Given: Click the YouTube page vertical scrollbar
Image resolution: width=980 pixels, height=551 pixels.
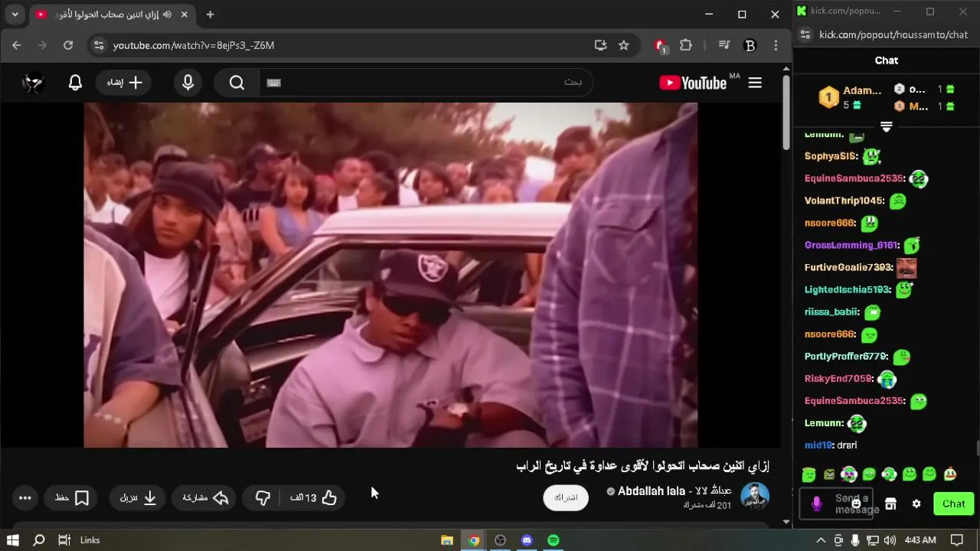Looking at the screenshot, I should 786,112.
